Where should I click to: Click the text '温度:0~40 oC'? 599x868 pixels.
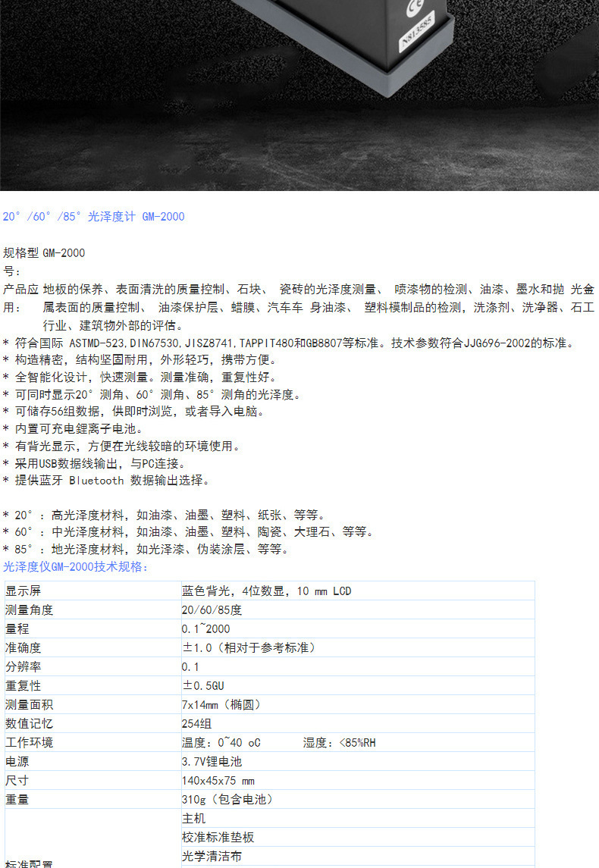click(221, 743)
